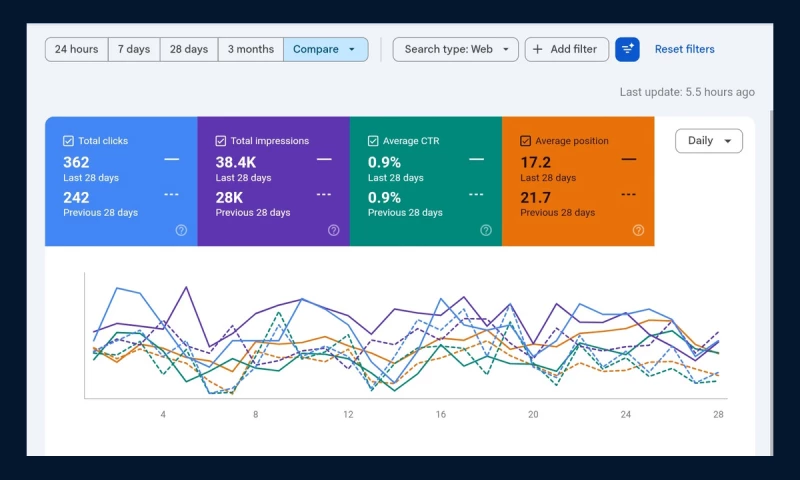The width and height of the screenshot is (800, 480).
Task: Click the 21.7 previous position value
Action: point(536,197)
